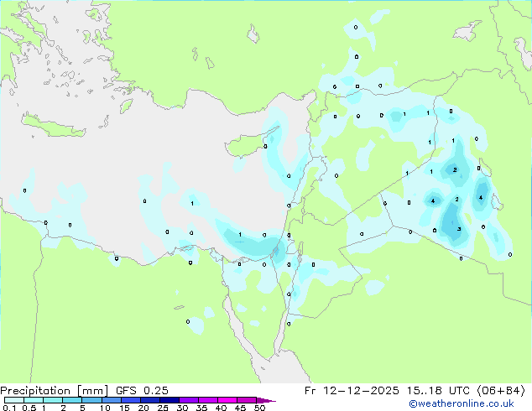The image size is (532, 411).
Task: Click the 0.5–1 mm legend color swatch
Action: 34,400
